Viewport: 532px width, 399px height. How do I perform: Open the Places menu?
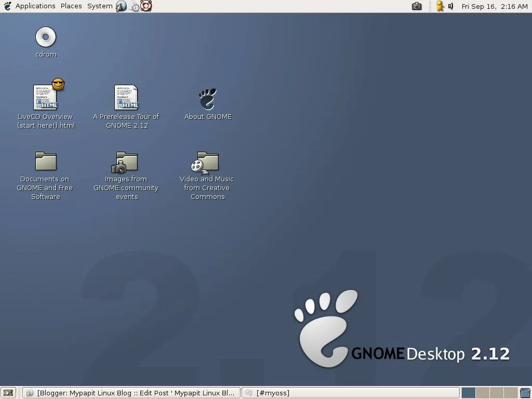pos(71,6)
